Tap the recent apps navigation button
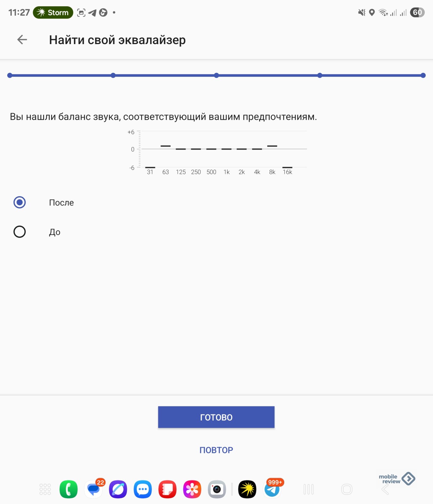The image size is (433, 504). click(x=309, y=489)
